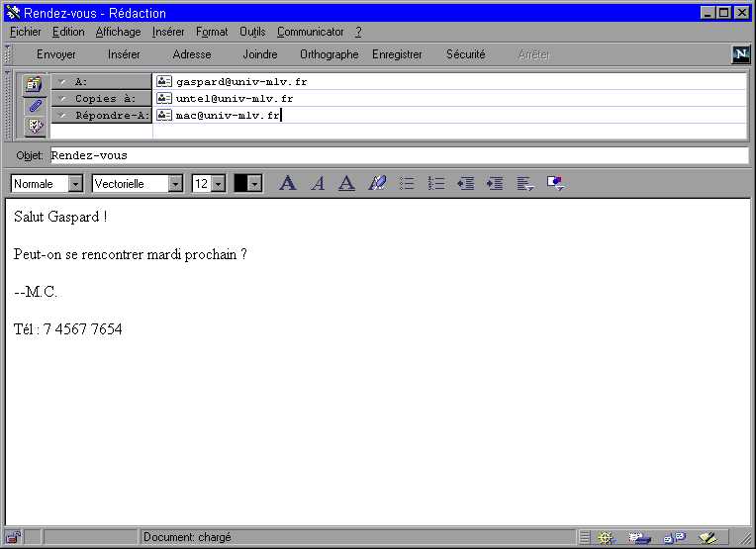Decrease paragraph indent
The width and height of the screenshot is (756, 549).
pyautogui.click(x=465, y=183)
